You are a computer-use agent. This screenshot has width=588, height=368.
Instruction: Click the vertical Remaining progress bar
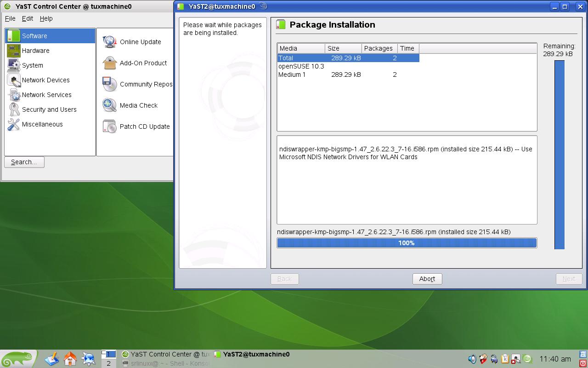[559, 155]
